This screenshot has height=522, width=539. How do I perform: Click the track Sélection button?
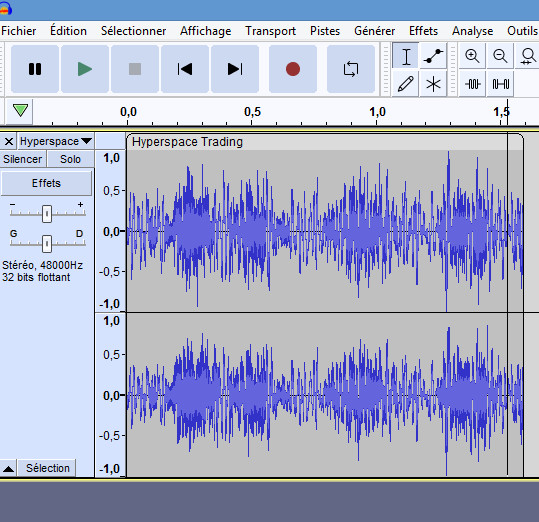coord(47,468)
